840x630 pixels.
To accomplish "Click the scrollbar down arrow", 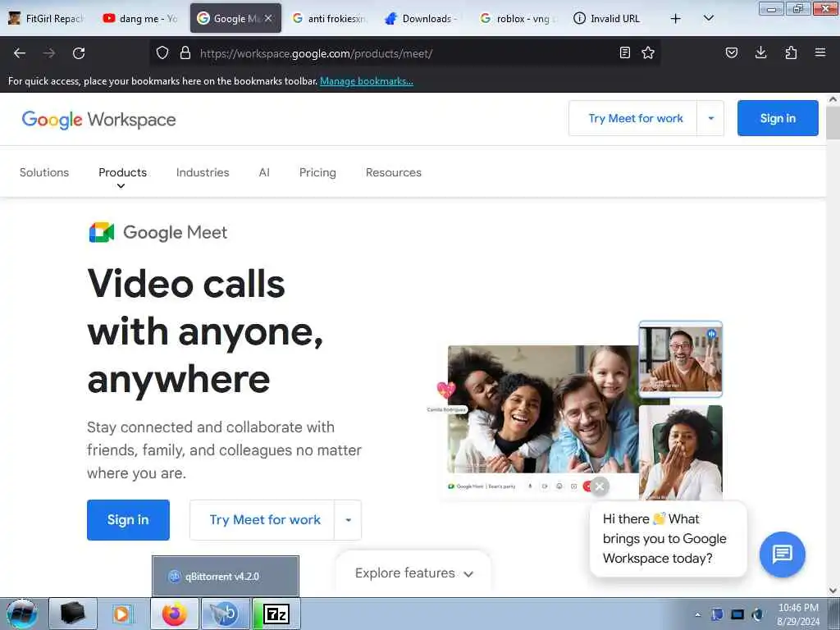I will pos(833,591).
